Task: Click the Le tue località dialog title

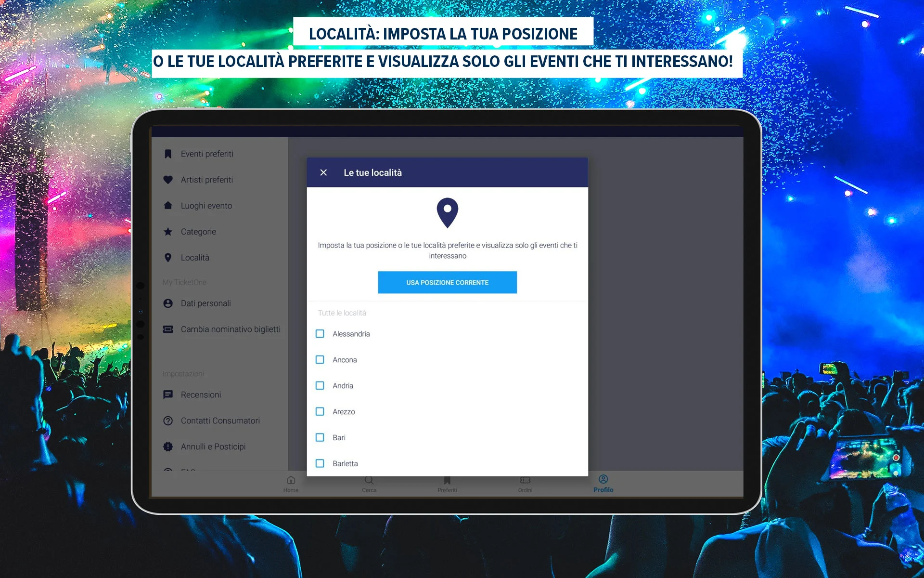Action: (x=372, y=172)
